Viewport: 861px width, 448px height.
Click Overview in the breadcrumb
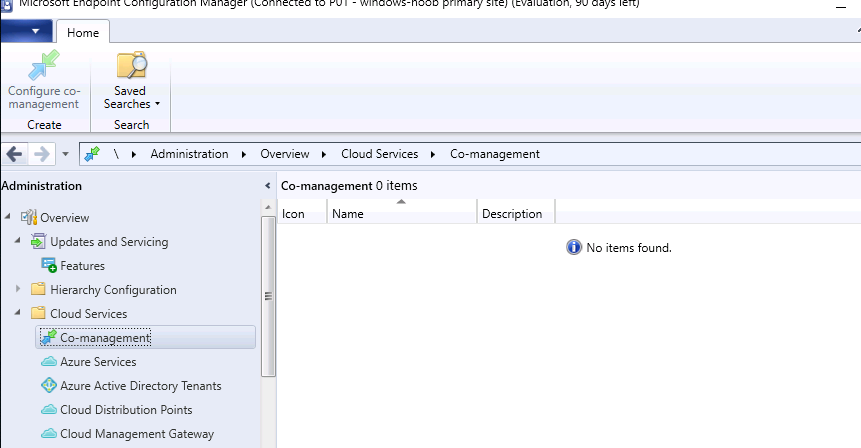284,154
